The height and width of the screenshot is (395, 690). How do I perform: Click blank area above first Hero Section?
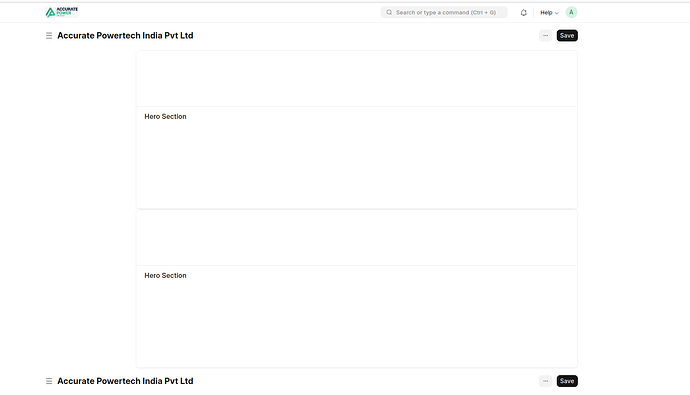click(x=356, y=79)
